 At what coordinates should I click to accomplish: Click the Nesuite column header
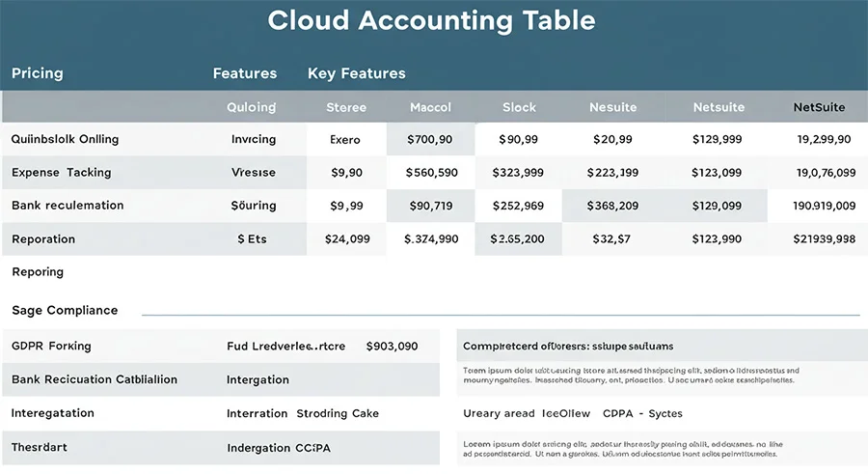(612, 107)
